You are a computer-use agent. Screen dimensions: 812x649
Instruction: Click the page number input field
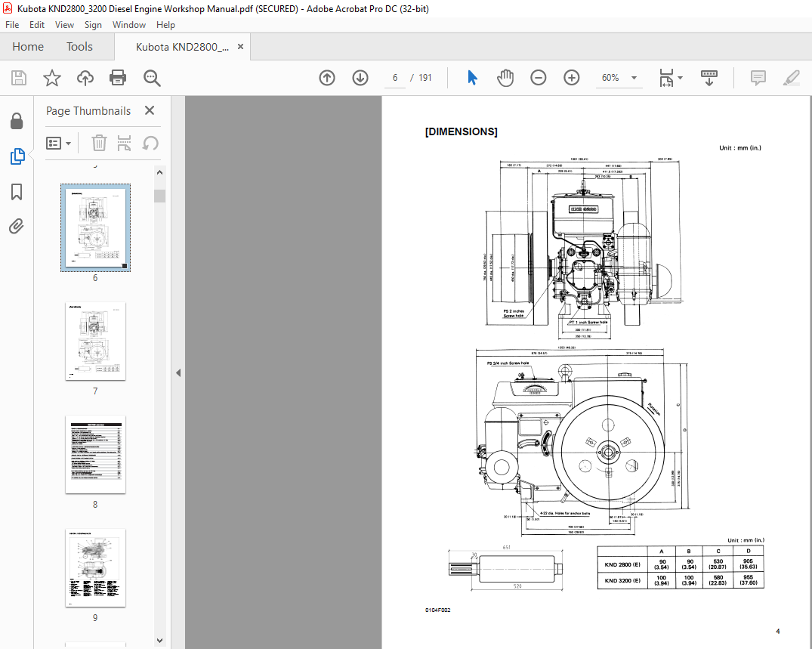(x=395, y=78)
